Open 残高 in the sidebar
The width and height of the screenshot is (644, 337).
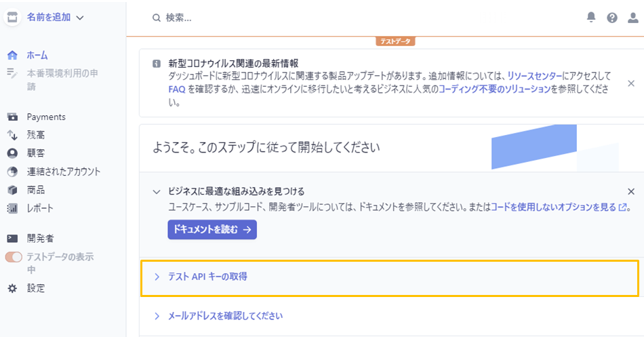click(36, 135)
